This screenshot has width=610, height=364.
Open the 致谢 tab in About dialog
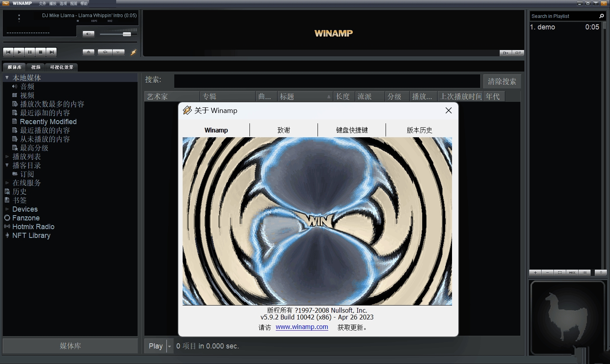[284, 130]
